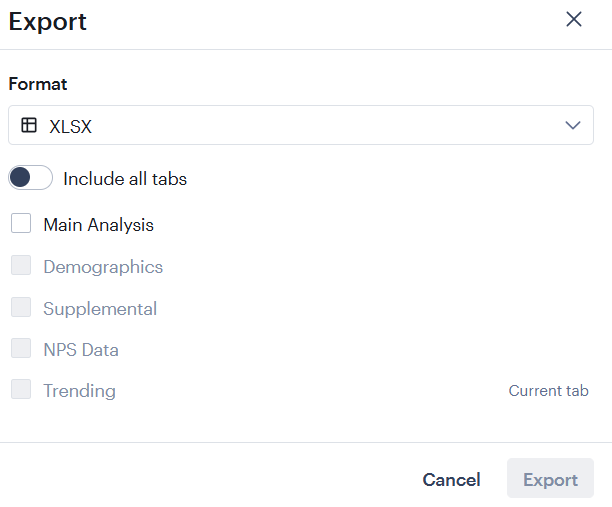Enable the Supplemental checkbox
The image size is (612, 507).
point(21,308)
